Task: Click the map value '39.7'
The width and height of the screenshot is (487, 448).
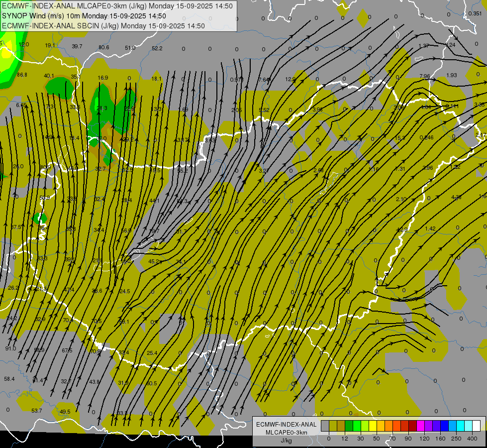Action: click(77, 46)
